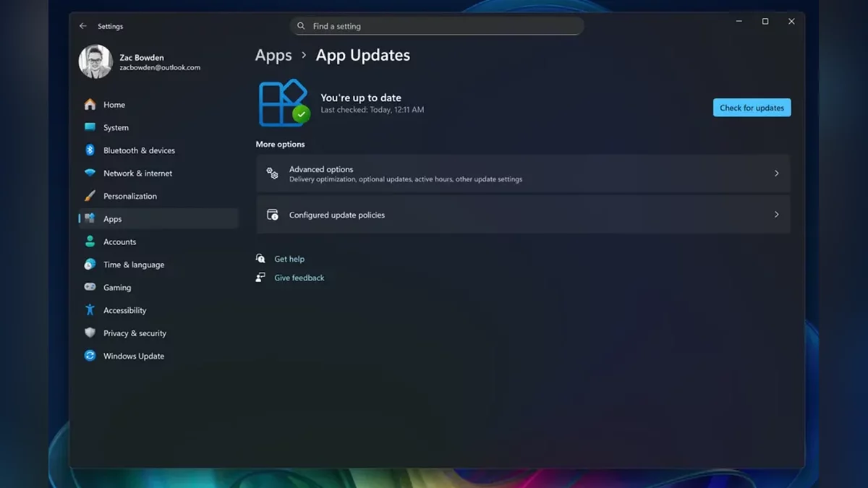Viewport: 868px width, 488px height.
Task: Click the Get help headset icon
Action: (x=260, y=259)
